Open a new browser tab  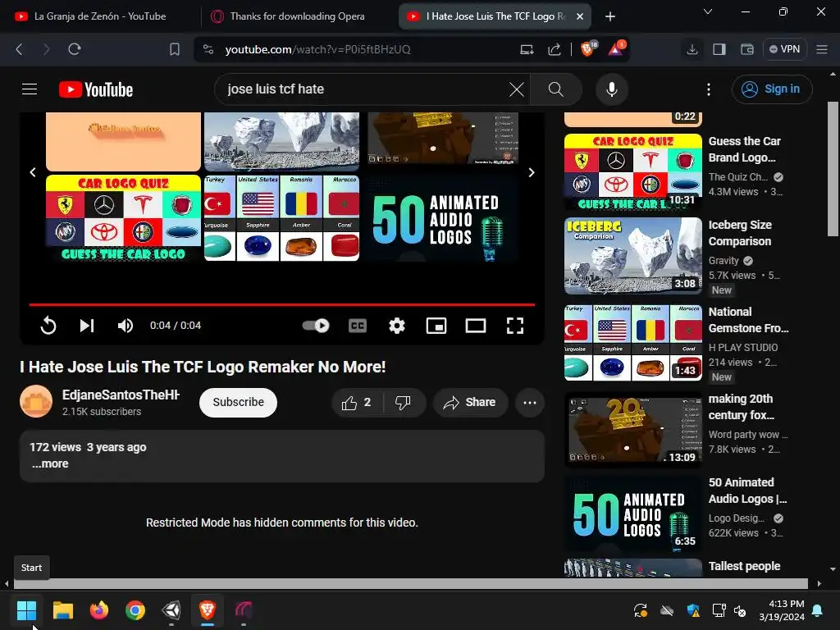(x=609, y=16)
